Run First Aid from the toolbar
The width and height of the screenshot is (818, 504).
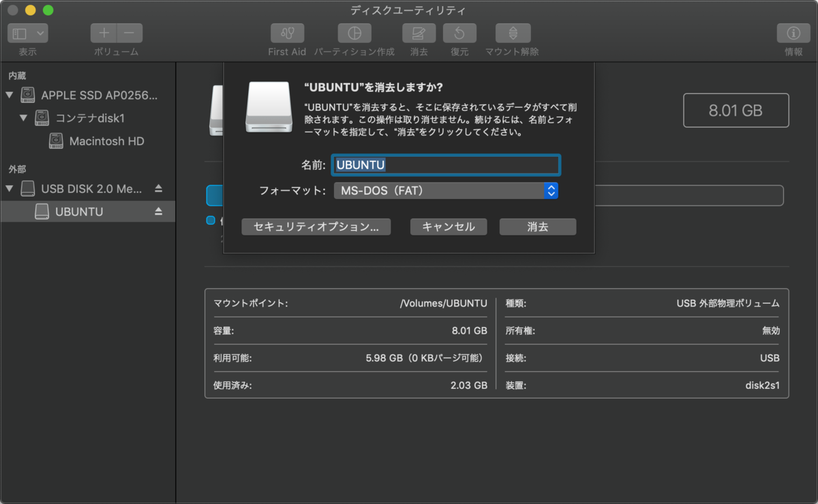click(287, 33)
